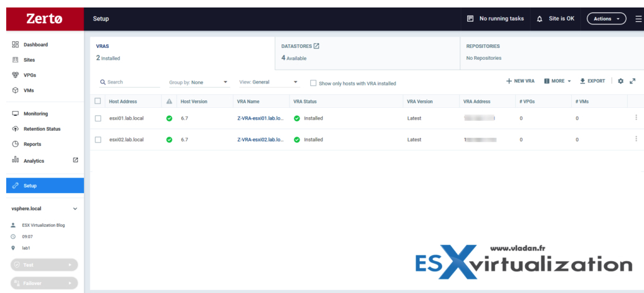Click the Zerto logo

click(x=45, y=19)
